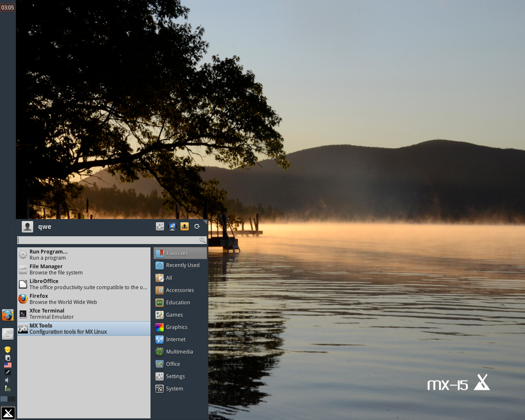Switch to the first workspace in pager
Screen dimensions: 525x420
pyautogui.click(x=4, y=399)
